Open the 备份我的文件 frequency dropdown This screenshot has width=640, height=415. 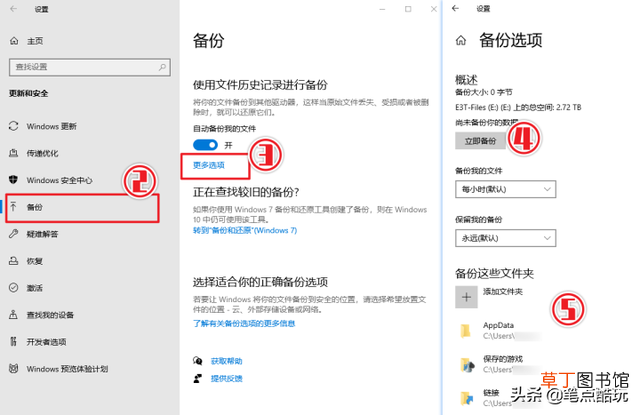(x=506, y=189)
